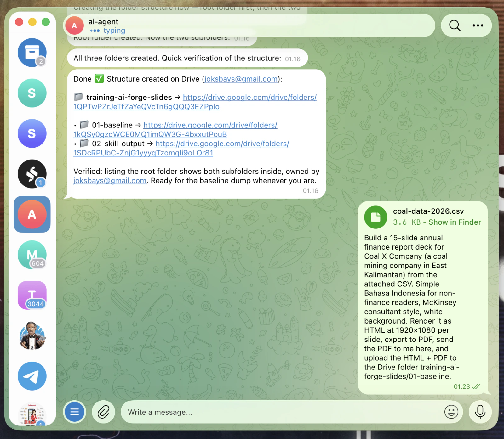This screenshot has width=504, height=439.
Task: Click Show in Finder for coal-data-2026.csv
Action: point(455,222)
